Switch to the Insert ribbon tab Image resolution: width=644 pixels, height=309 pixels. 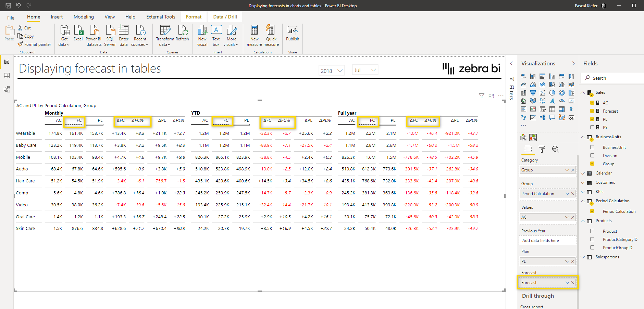pos(57,16)
